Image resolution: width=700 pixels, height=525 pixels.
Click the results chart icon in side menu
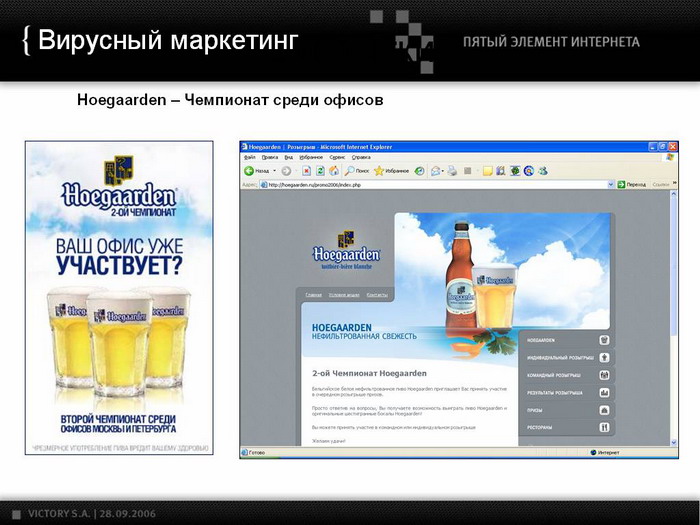click(604, 392)
